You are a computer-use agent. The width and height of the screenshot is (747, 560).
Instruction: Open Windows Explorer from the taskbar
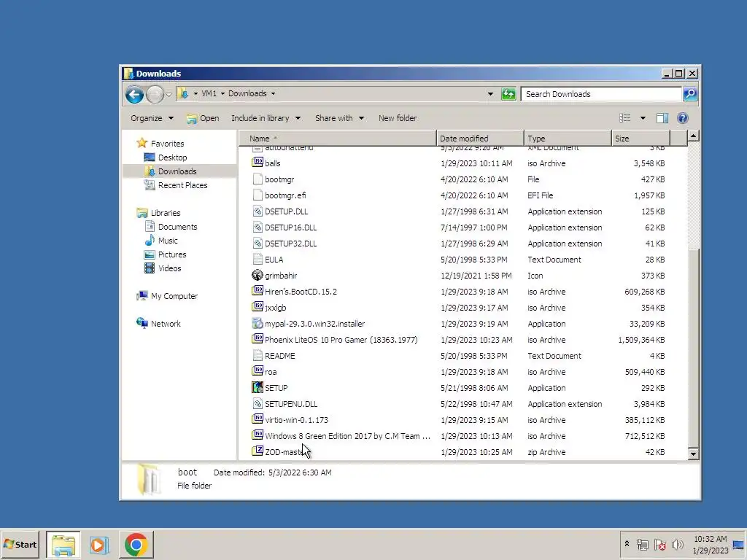tap(63, 545)
